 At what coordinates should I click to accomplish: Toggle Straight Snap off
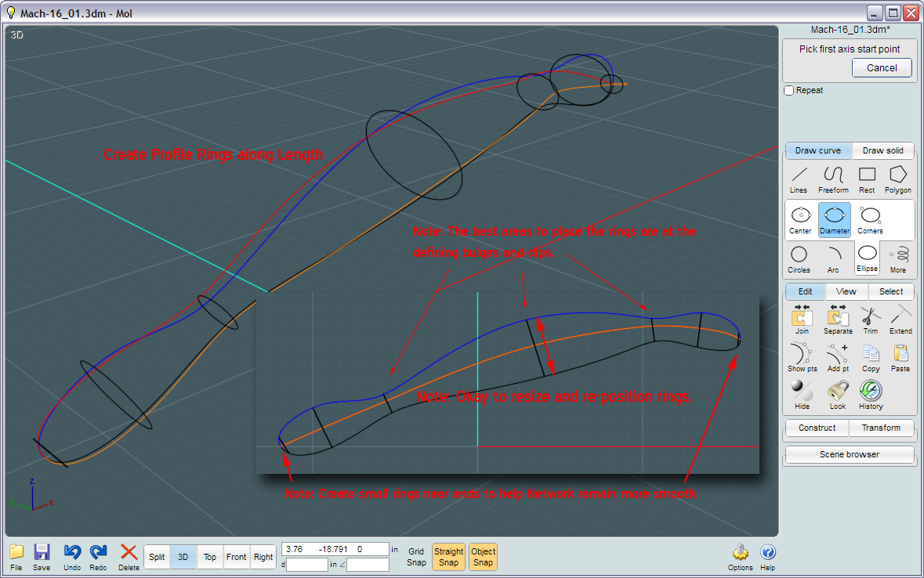click(448, 557)
